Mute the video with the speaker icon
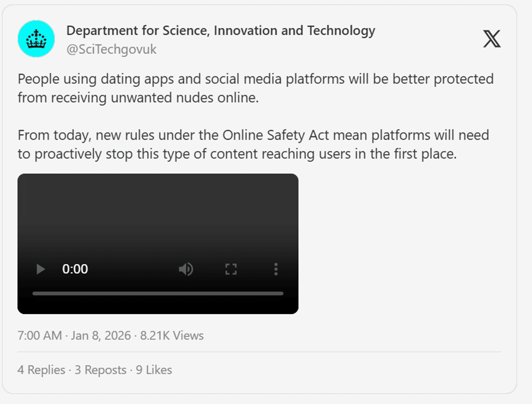This screenshot has width=532, height=404. tap(186, 269)
